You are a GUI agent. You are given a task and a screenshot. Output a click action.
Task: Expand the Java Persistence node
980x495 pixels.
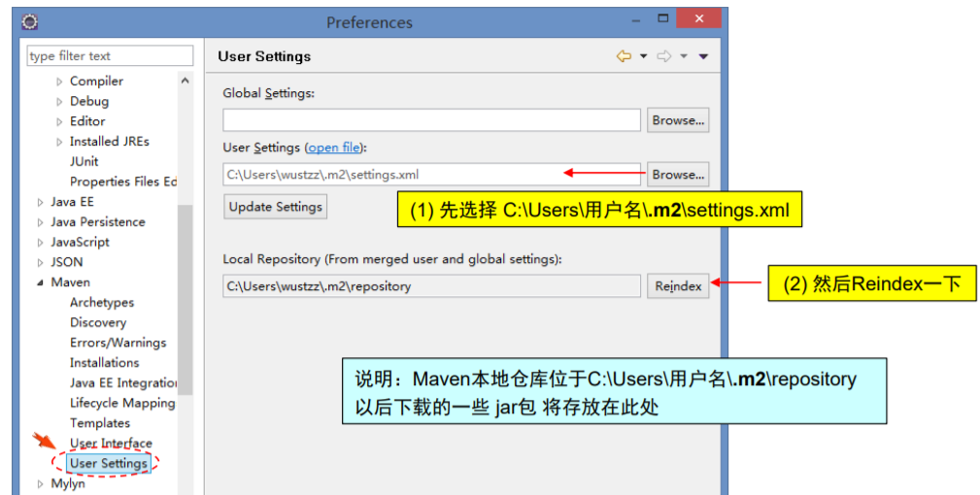(x=40, y=222)
